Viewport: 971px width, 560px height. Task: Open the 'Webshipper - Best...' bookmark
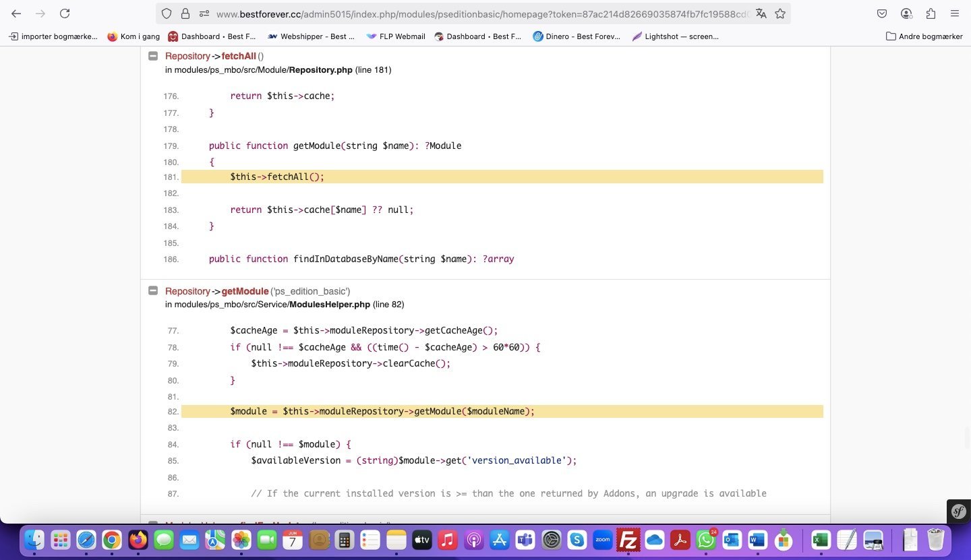311,36
